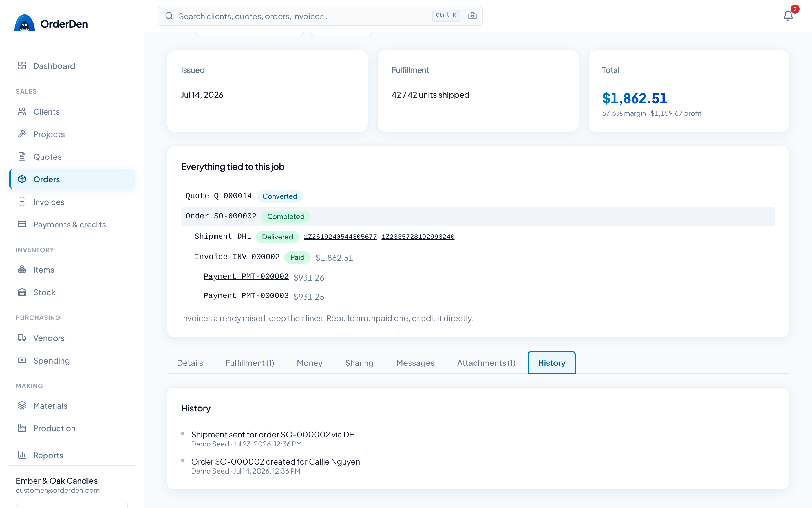
Task: Select the Sharing tab
Action: click(x=359, y=363)
